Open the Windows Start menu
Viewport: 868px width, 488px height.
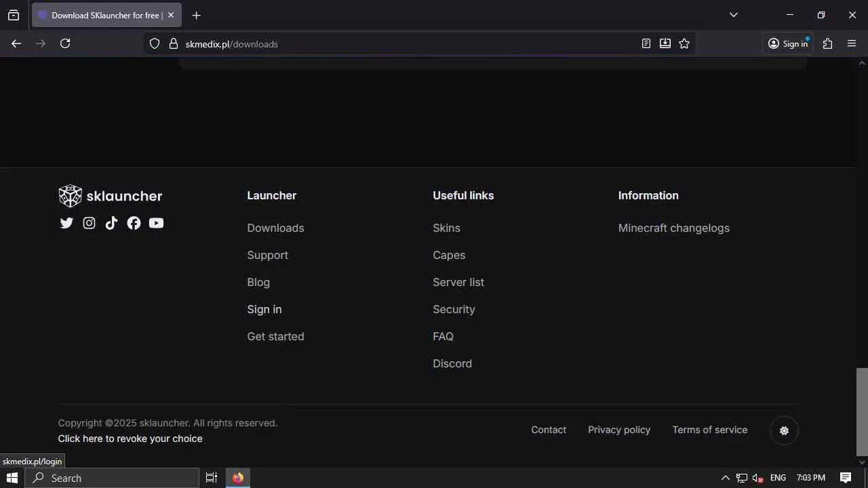pyautogui.click(x=12, y=478)
